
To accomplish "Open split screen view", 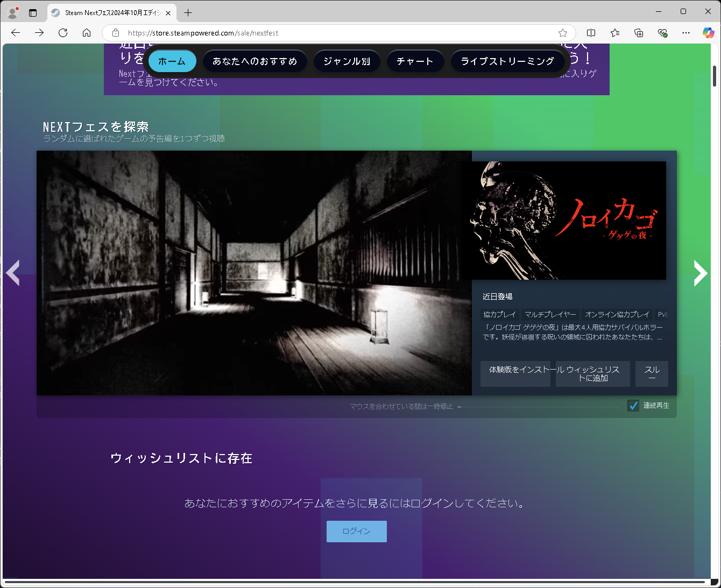I will 591,33.
